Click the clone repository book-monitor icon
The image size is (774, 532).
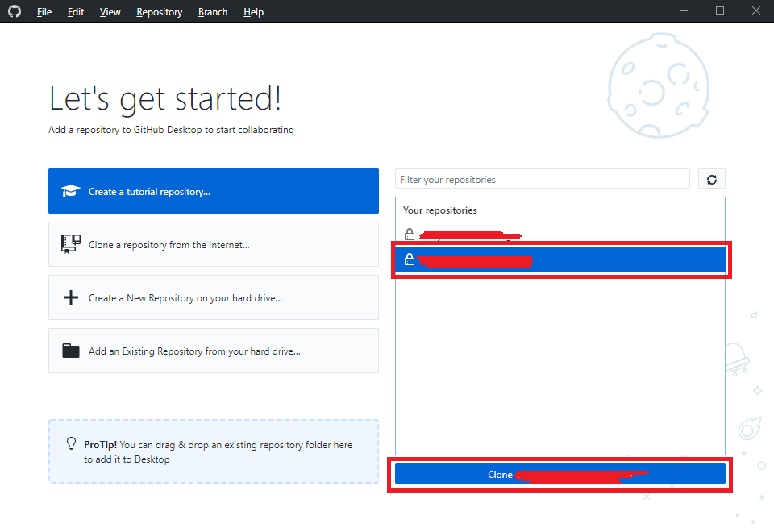[71, 243]
